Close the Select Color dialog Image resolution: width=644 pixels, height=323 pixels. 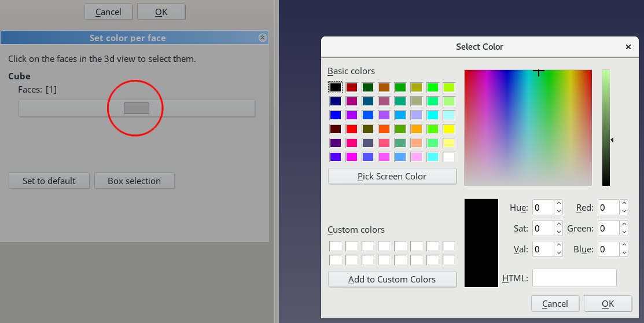click(628, 47)
